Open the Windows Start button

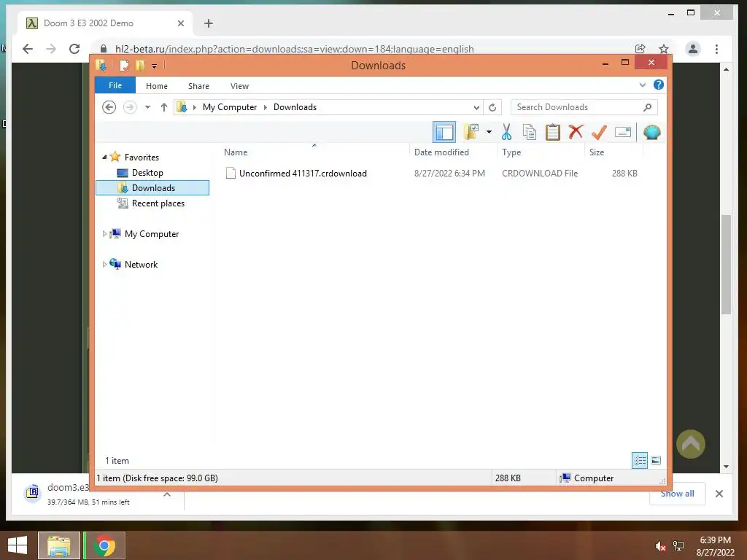click(x=18, y=545)
